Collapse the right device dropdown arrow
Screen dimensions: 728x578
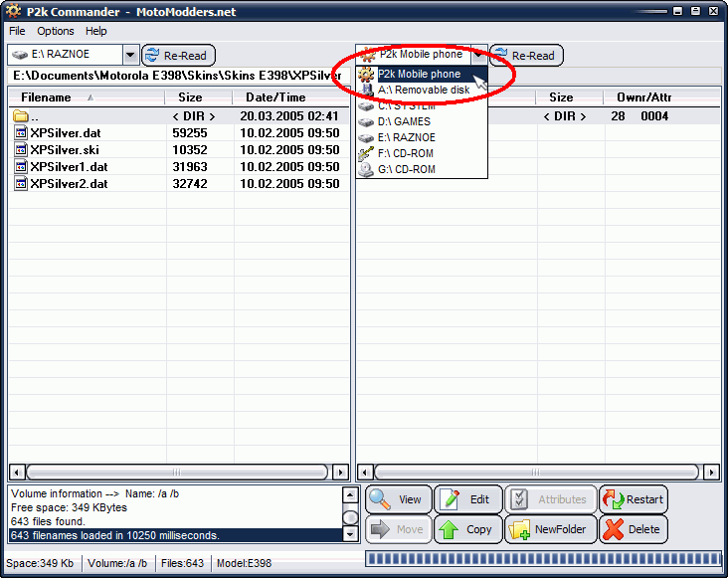click(x=477, y=55)
